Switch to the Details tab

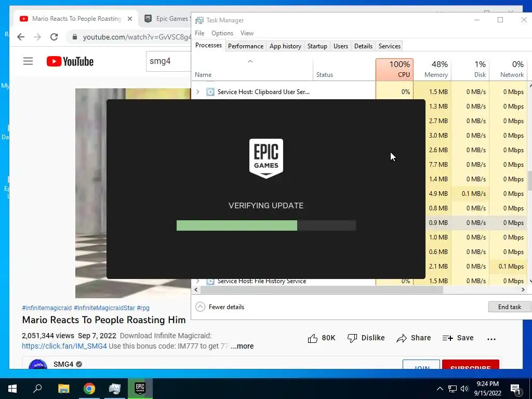[x=363, y=46]
